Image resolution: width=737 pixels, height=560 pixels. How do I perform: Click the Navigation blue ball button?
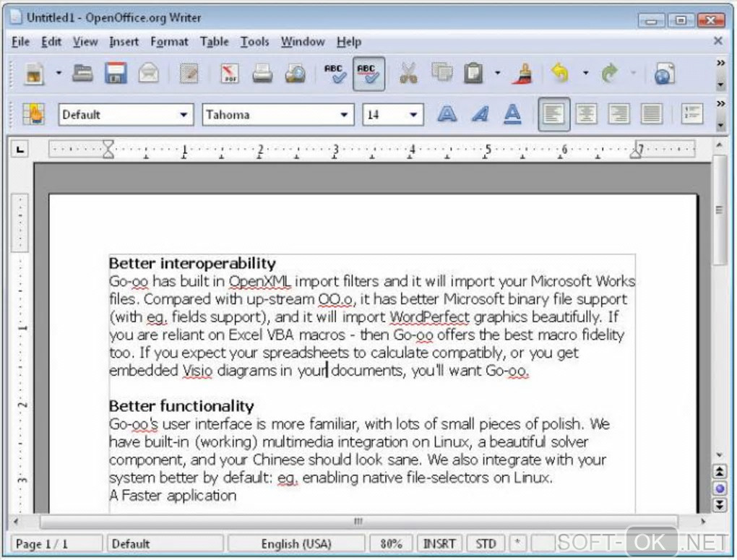(719, 488)
